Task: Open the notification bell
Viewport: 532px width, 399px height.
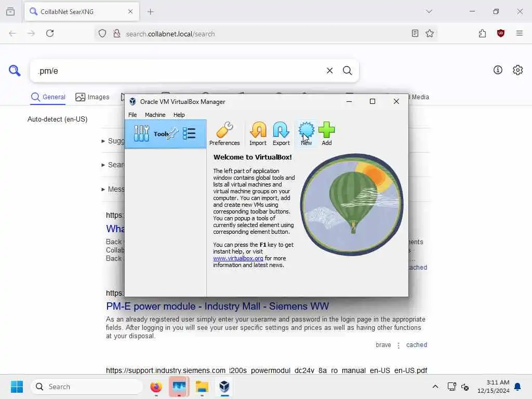Action: click(x=517, y=387)
